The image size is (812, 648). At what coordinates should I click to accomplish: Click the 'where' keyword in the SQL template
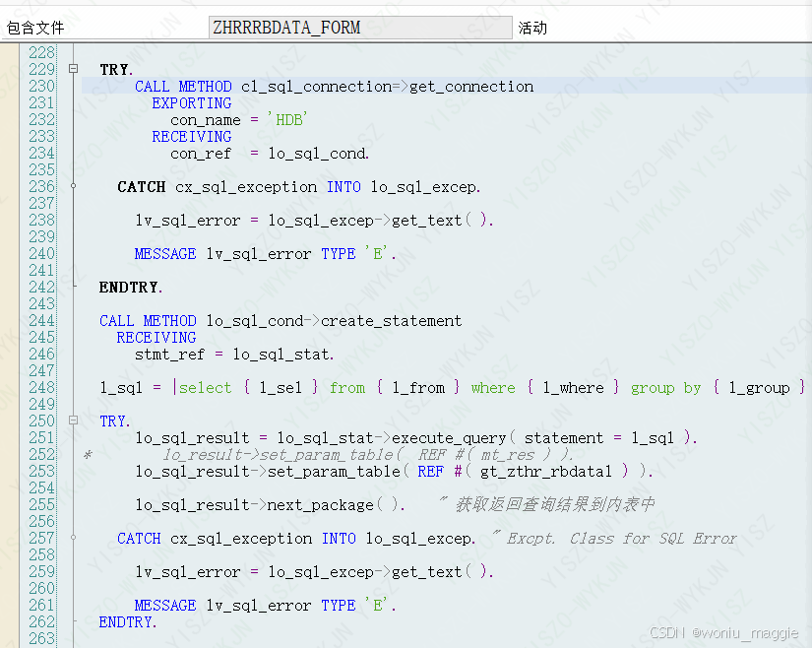493,388
